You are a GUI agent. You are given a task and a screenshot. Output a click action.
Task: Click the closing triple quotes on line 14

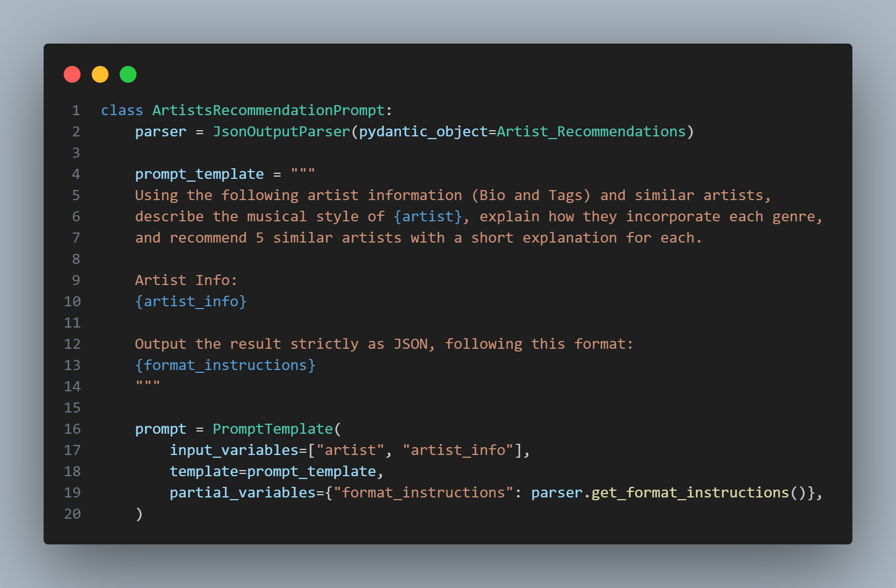click(148, 384)
